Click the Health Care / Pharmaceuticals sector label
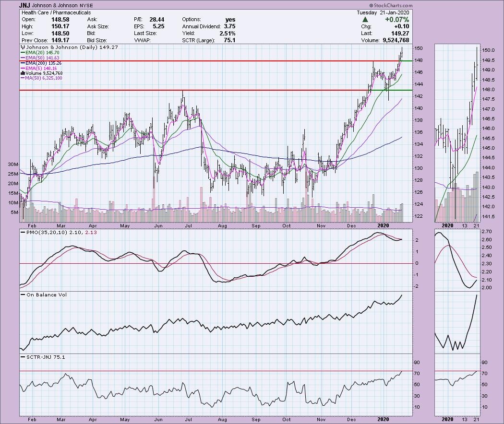 (x=56, y=12)
